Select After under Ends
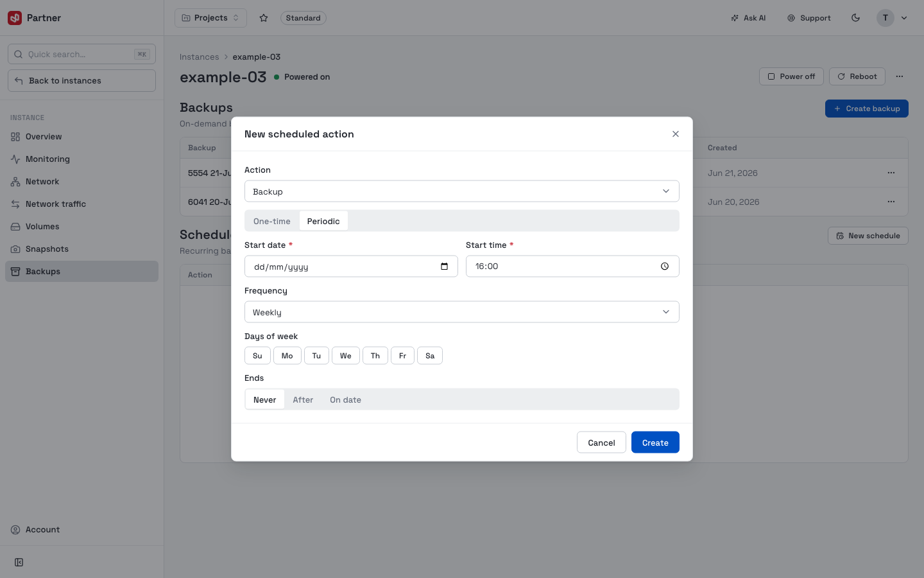The image size is (924, 578). click(x=303, y=399)
